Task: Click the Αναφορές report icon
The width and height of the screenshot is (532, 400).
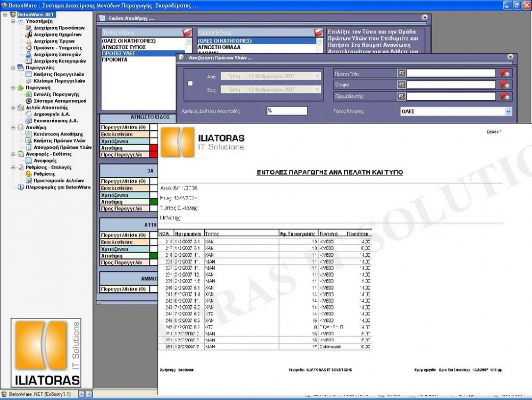Action: point(29,161)
